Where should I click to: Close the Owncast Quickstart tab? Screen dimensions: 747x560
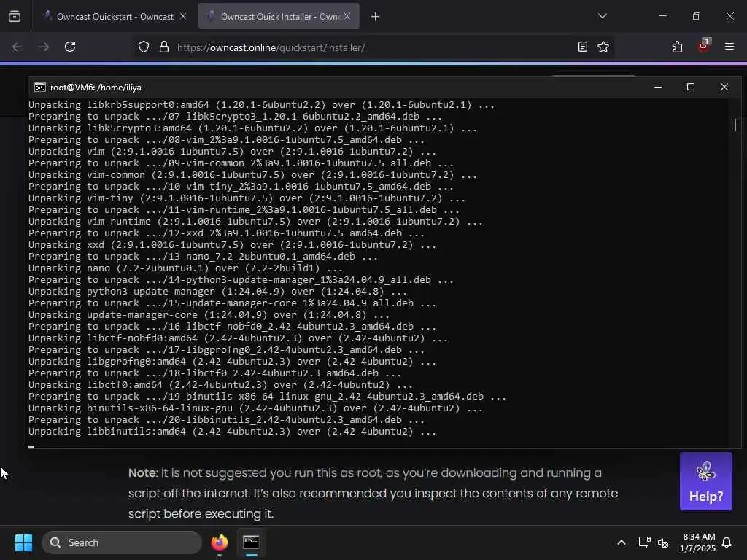(183, 17)
